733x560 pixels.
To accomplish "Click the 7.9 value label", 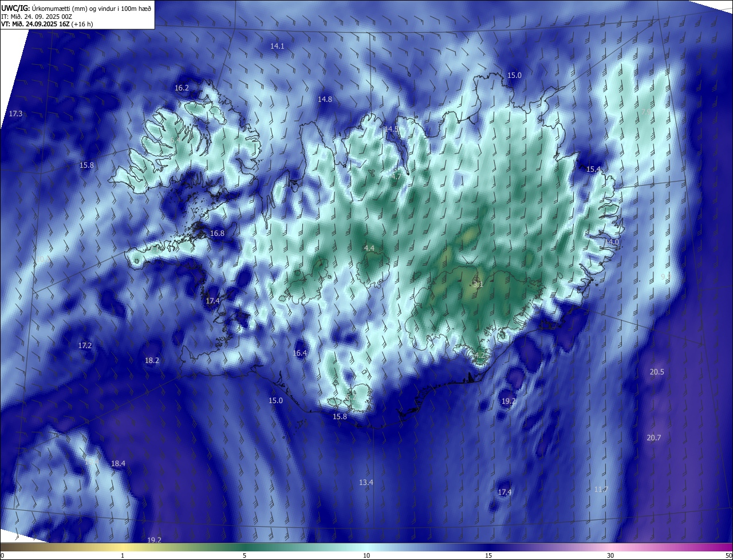I will point(646,112).
